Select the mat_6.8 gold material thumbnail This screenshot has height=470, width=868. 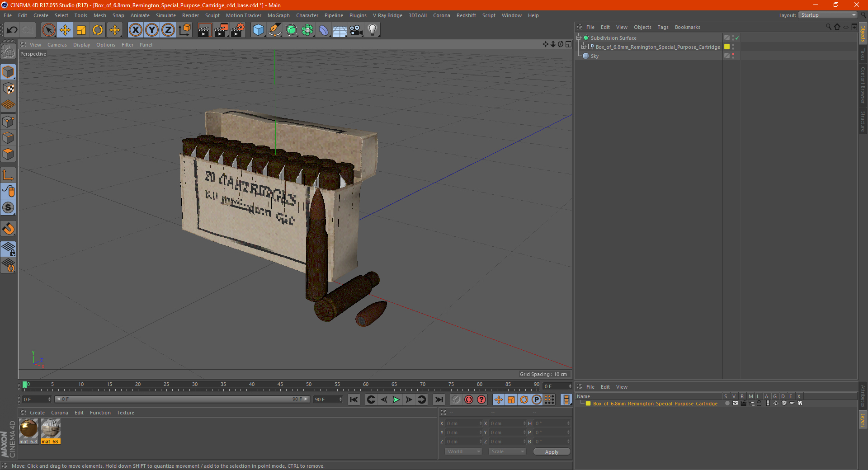pos(28,428)
